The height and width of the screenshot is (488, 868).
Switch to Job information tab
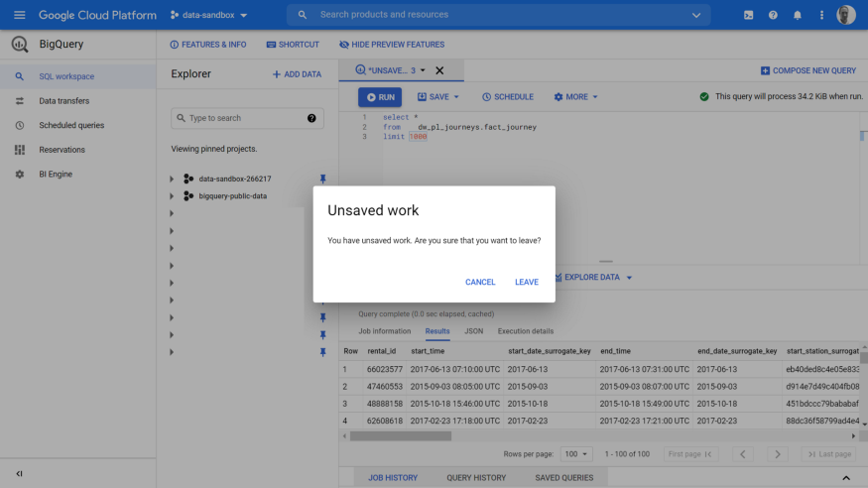coord(384,331)
